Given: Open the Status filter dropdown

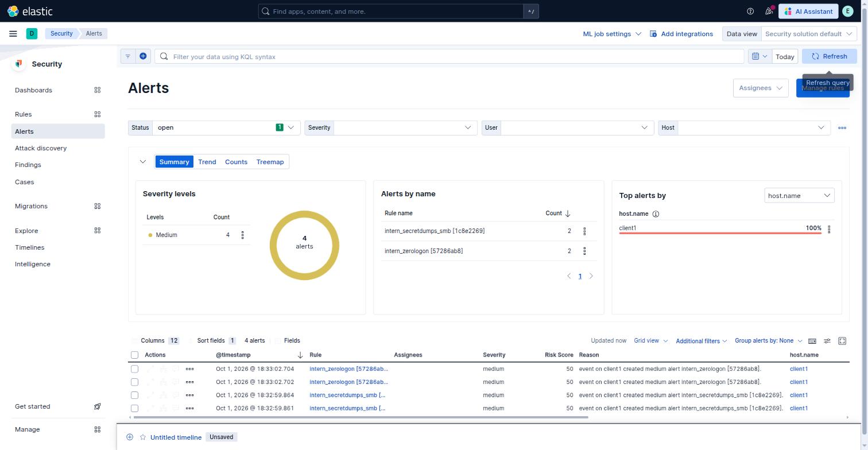Looking at the screenshot, I should pyautogui.click(x=226, y=127).
